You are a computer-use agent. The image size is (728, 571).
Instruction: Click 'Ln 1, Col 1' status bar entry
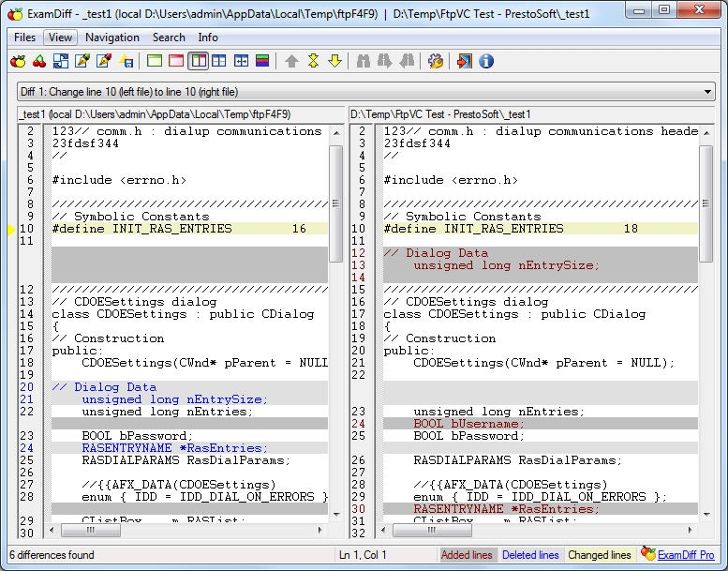(x=363, y=555)
